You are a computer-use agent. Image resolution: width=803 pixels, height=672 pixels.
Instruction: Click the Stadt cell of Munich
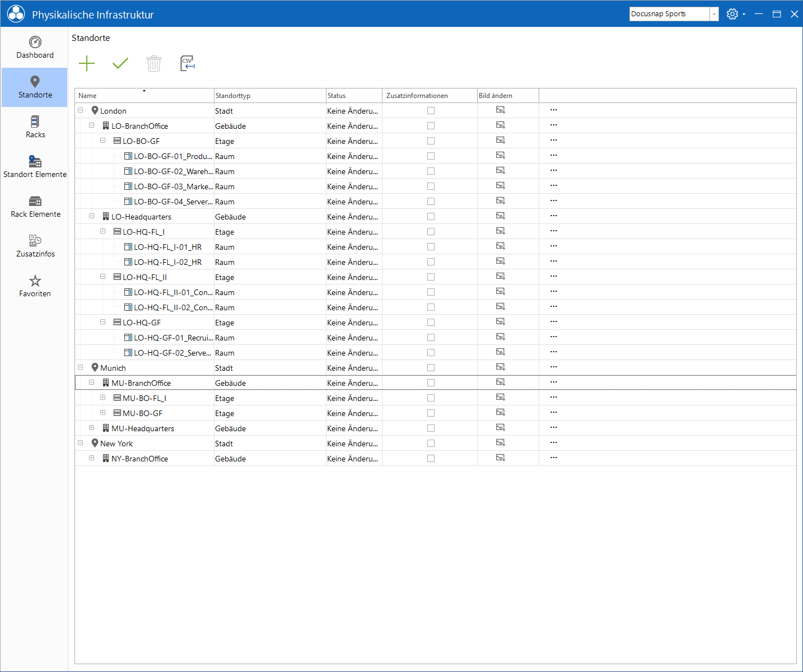coord(270,368)
